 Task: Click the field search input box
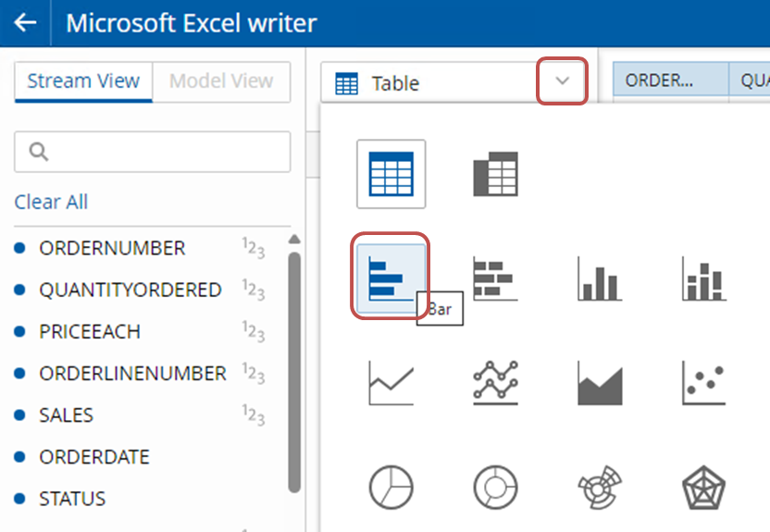(152, 152)
